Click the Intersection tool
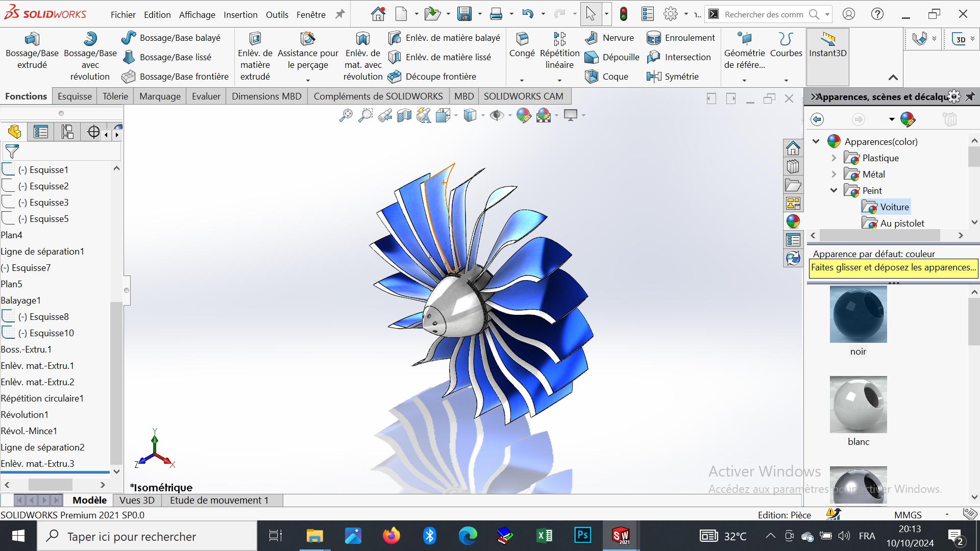 point(678,57)
